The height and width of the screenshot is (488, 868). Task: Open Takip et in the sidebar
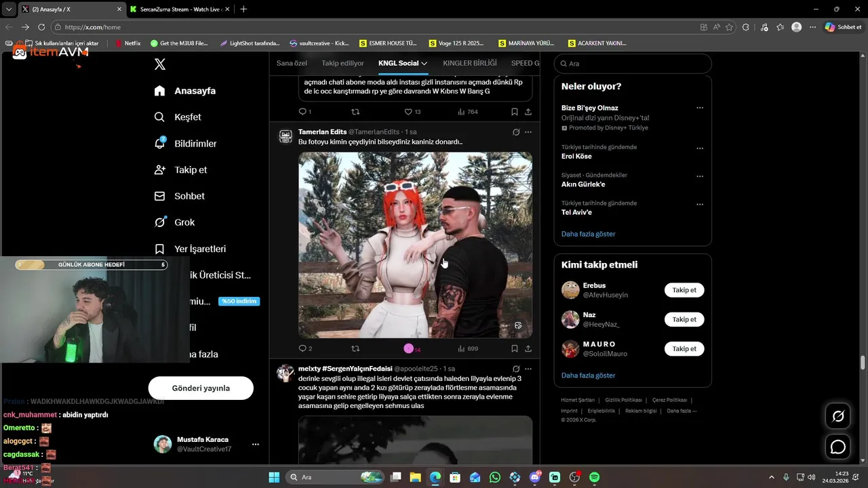pyautogui.click(x=180, y=170)
